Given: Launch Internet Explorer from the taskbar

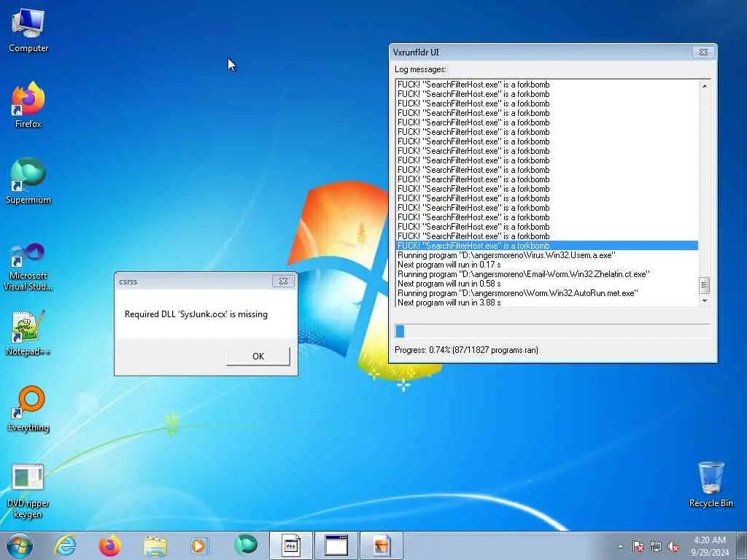Looking at the screenshot, I should (65, 545).
